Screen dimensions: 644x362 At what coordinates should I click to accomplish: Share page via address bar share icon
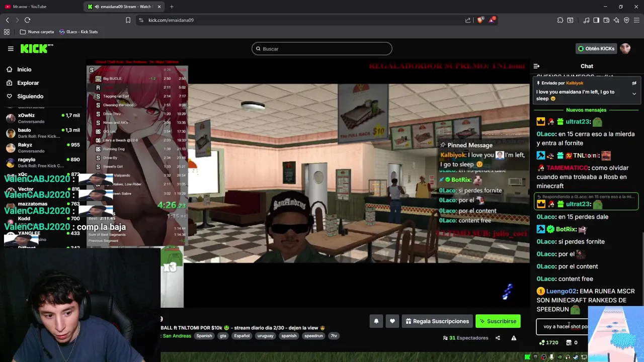[468, 20]
